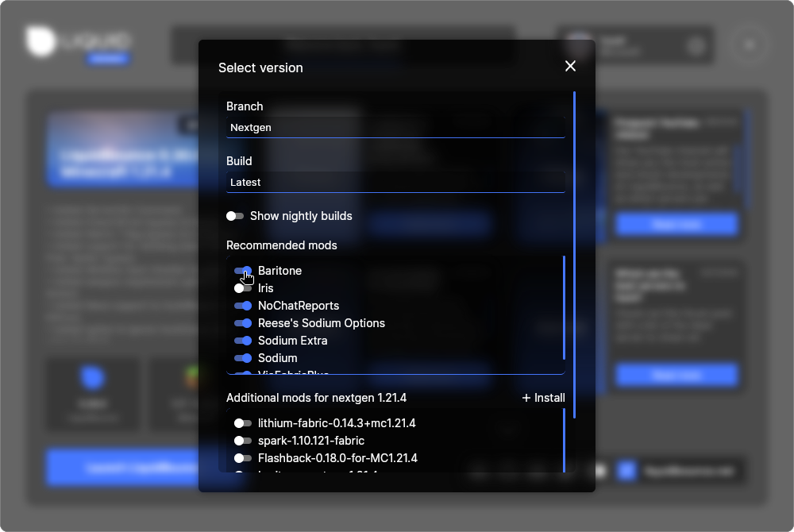Enable Flashback-0.18.0-for-MC1.21.4 mod
This screenshot has width=794, height=532.
[243, 458]
